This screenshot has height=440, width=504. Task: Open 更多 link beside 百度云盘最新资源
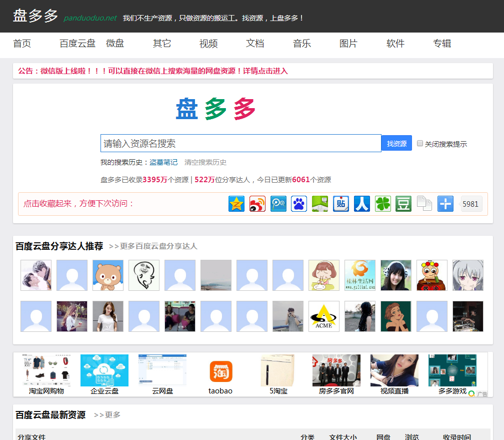click(x=107, y=415)
